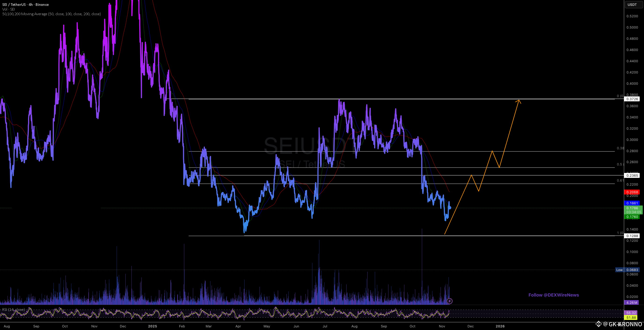Click the red 0.2068 moving average label
This screenshot has width=644, height=330.
[x=632, y=192]
